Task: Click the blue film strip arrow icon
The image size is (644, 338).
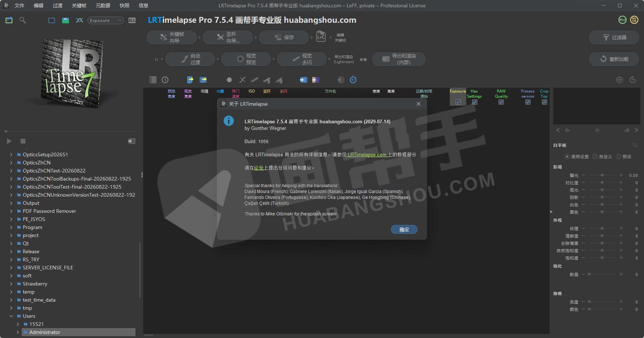Action: (x=304, y=80)
